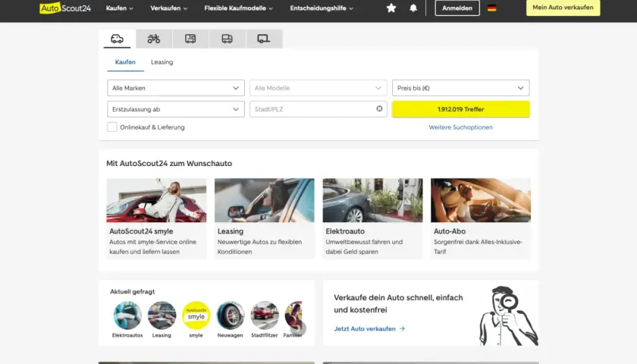Click the AutoScout24 smyle card title
637x364 pixels.
pyautogui.click(x=141, y=231)
